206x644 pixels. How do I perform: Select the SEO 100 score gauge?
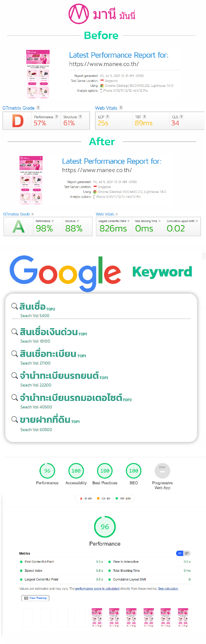[134, 471]
